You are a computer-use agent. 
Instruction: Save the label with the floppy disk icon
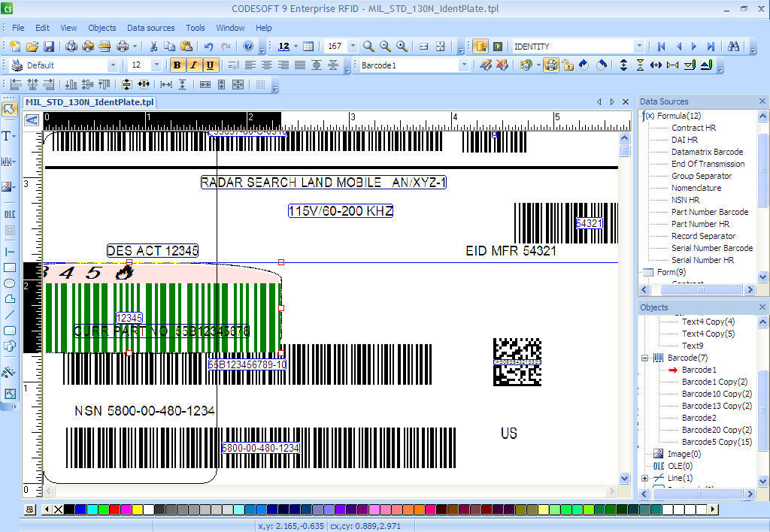(x=49, y=47)
